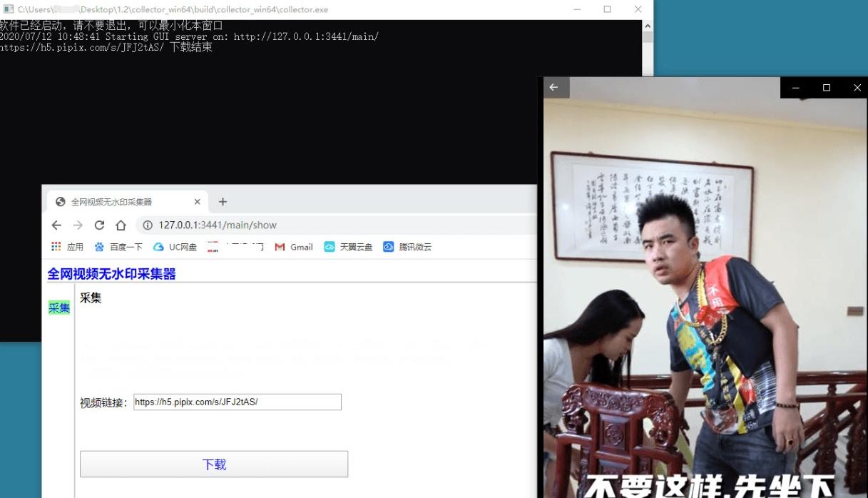This screenshot has width=868, height=498.
Task: Minimize the video player window
Action: 795,88
